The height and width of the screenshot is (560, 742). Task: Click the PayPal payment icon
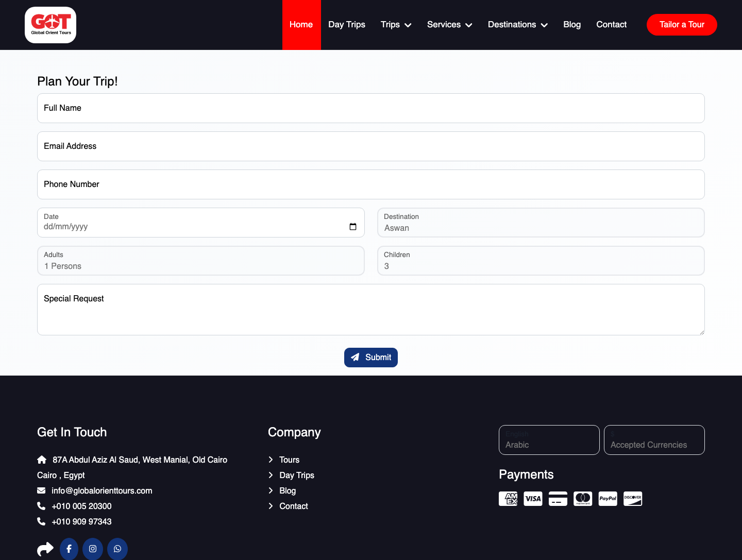point(608,499)
